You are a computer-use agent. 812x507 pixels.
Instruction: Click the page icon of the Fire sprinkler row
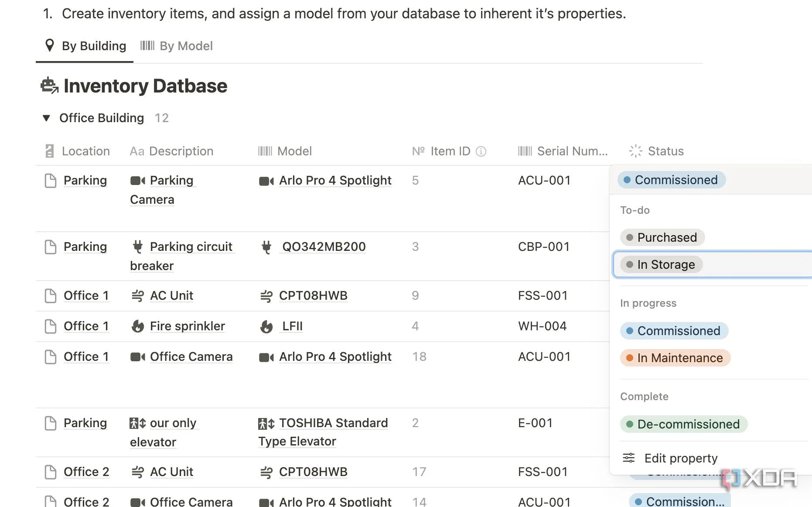click(51, 326)
